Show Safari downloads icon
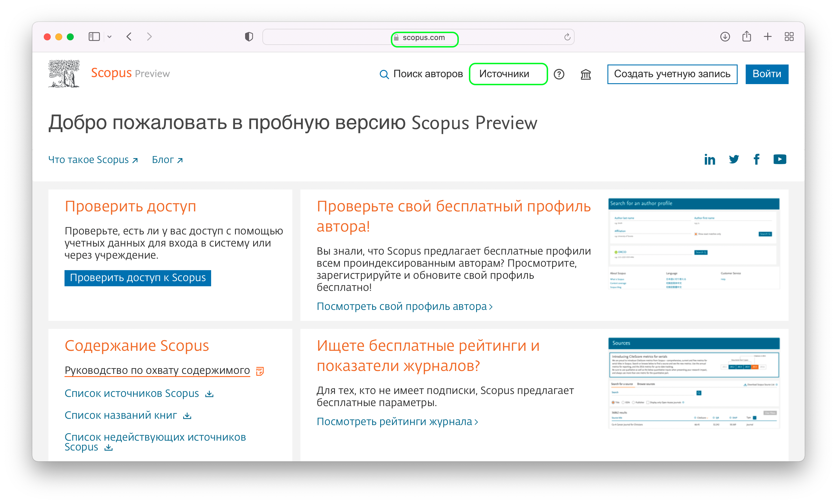 [725, 37]
